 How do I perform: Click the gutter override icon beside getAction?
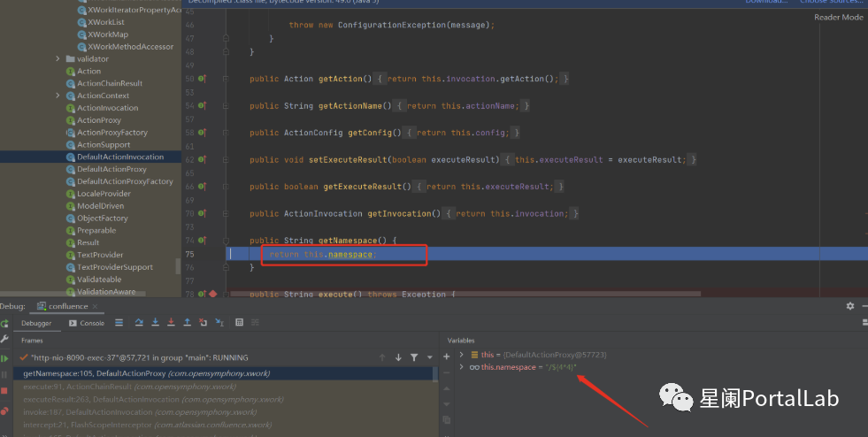[x=202, y=79]
